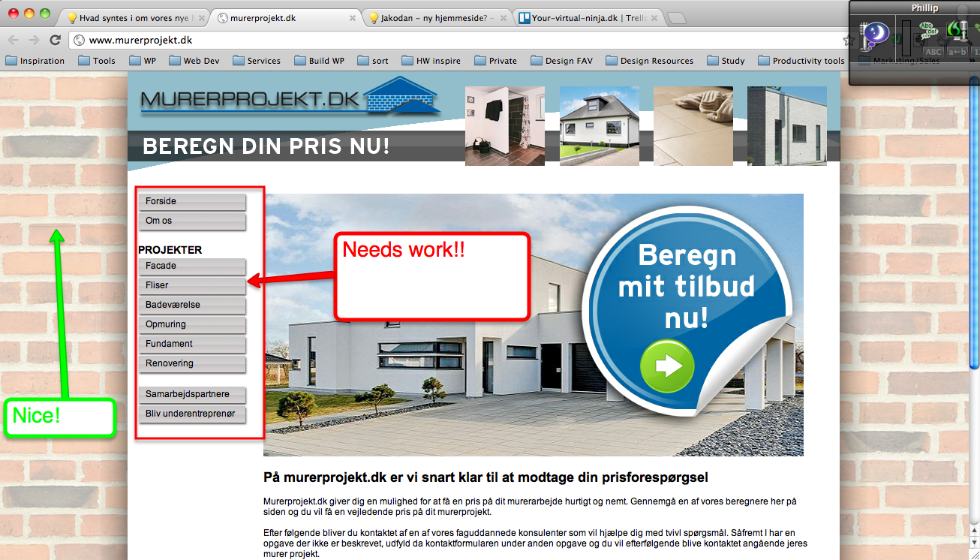This screenshot has width=980, height=560.
Task: Select the Bliv underentreprenør button
Action: tap(191, 414)
